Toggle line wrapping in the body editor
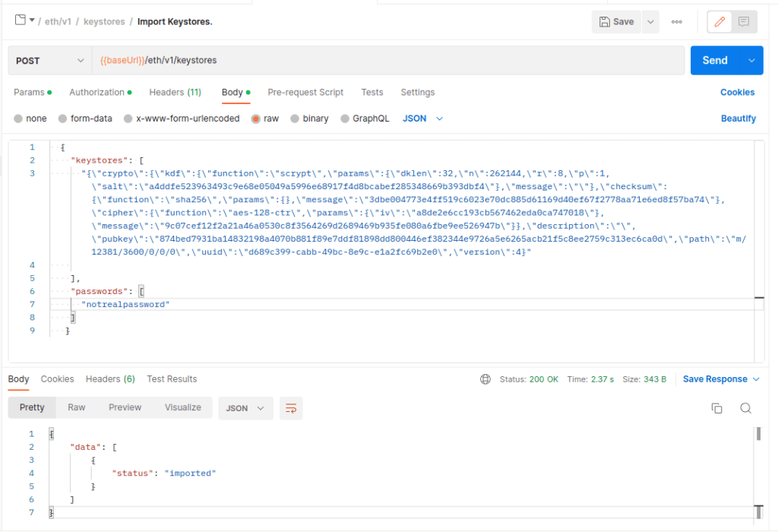The image size is (778, 532). click(291, 407)
